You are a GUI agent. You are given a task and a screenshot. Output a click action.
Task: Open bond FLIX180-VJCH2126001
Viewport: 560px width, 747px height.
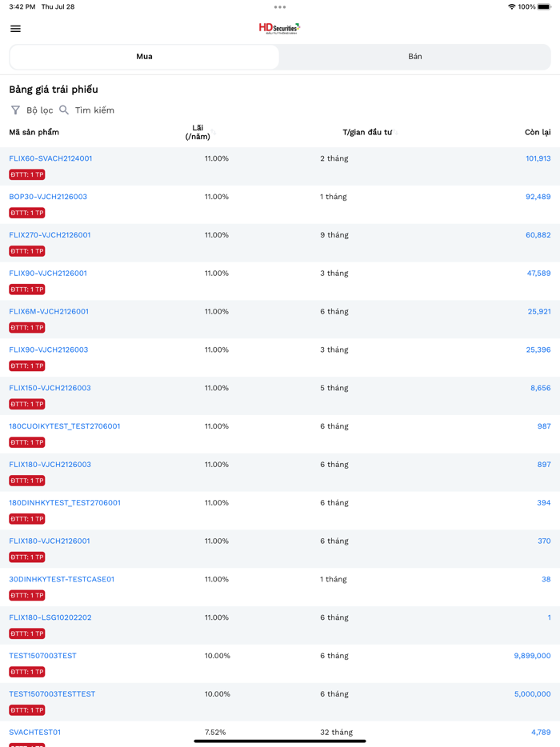click(50, 541)
